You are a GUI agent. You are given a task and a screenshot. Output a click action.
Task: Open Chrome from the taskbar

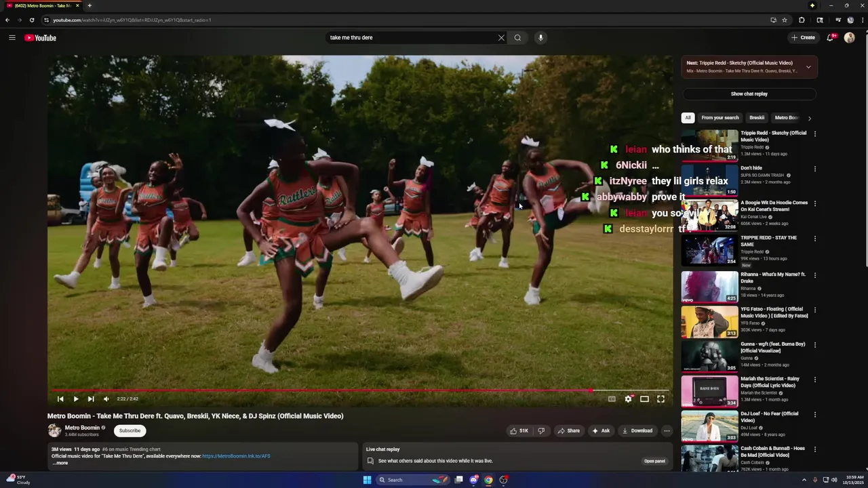click(488, 480)
